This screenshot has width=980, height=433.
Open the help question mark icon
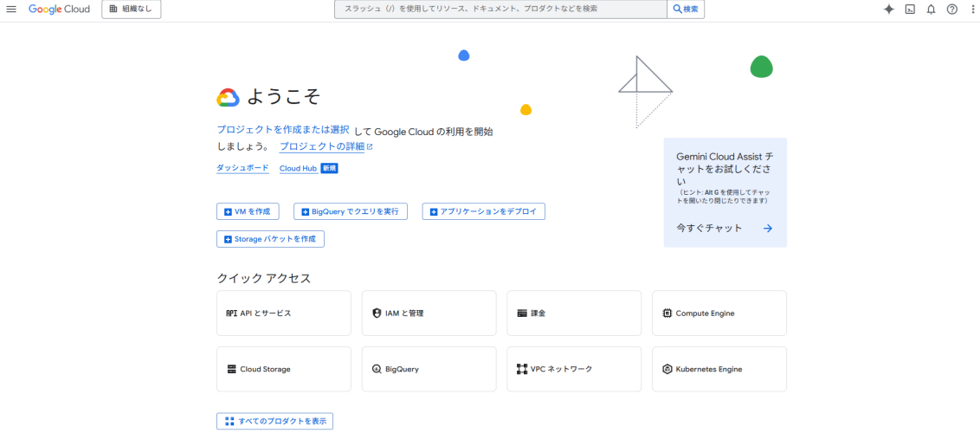952,10
